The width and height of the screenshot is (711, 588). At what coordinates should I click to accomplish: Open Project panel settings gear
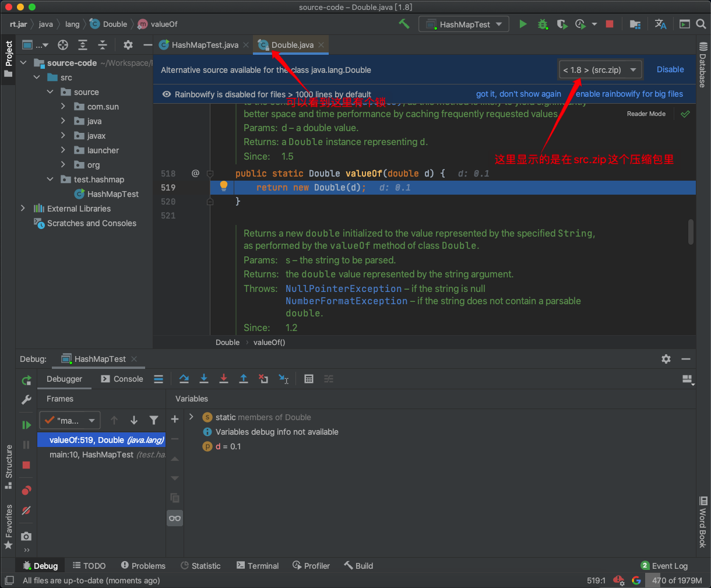tap(128, 45)
